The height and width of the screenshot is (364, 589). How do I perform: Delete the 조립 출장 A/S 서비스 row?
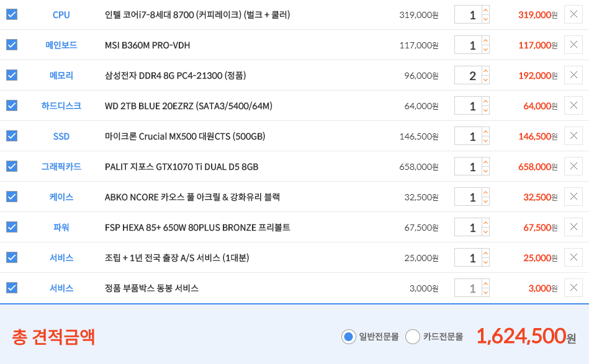(573, 257)
